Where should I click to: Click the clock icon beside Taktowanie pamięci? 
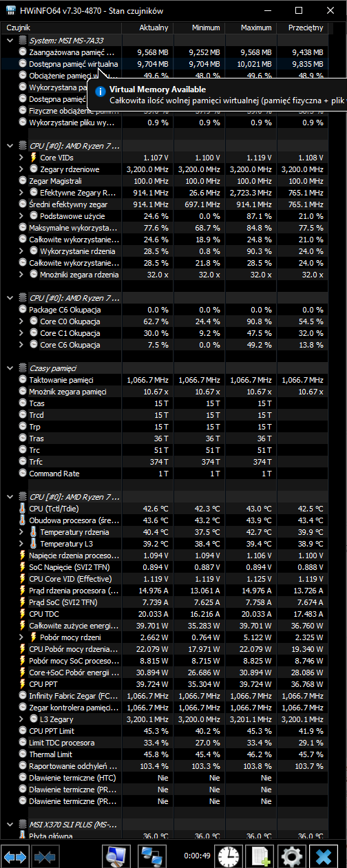pos(22,379)
